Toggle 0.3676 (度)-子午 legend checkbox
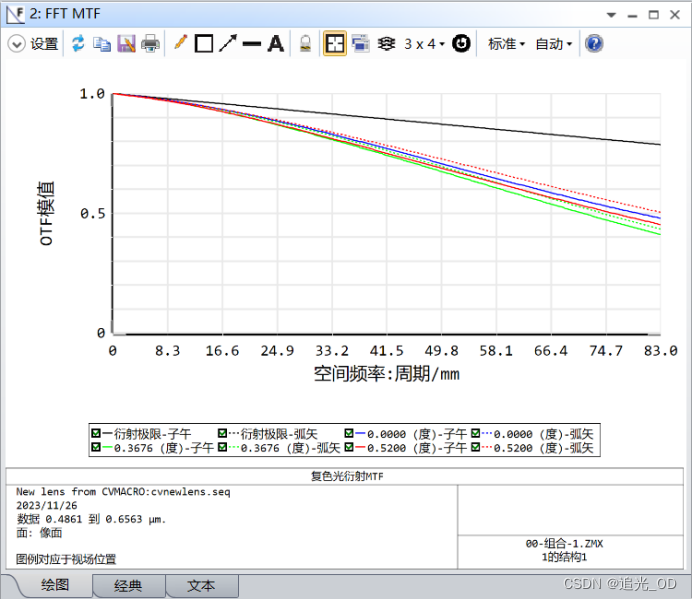The width and height of the screenshot is (692, 600). [95, 447]
